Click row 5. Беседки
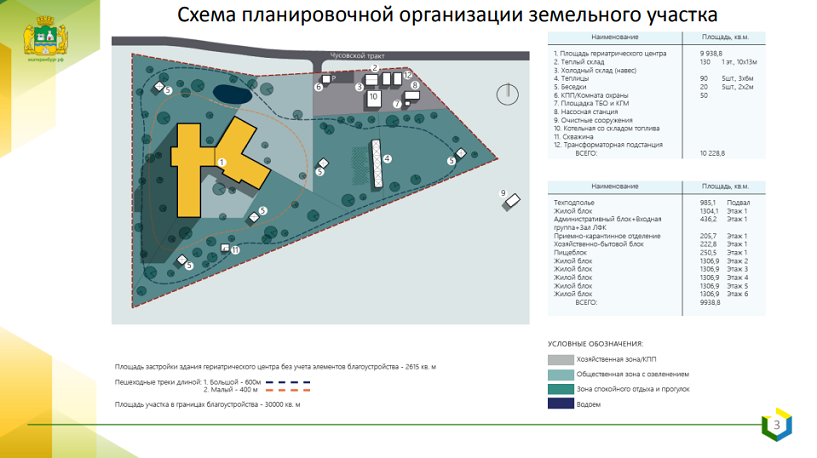The width and height of the screenshot is (817, 458). pos(656,86)
